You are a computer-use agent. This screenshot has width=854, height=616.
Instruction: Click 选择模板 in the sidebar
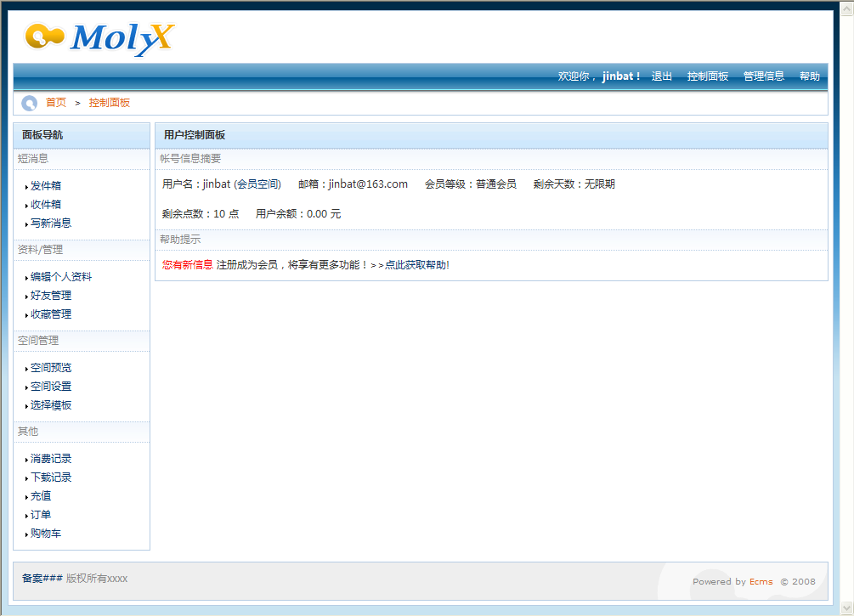tap(51, 405)
